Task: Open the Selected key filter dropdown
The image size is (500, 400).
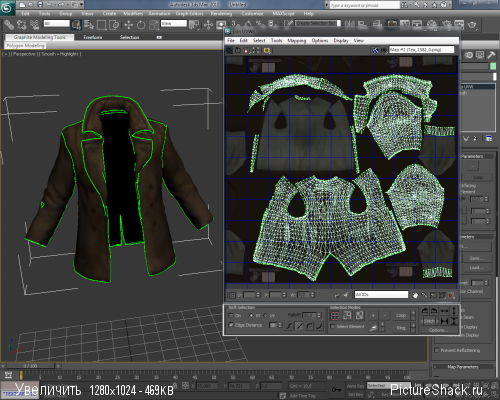Action: point(389,386)
